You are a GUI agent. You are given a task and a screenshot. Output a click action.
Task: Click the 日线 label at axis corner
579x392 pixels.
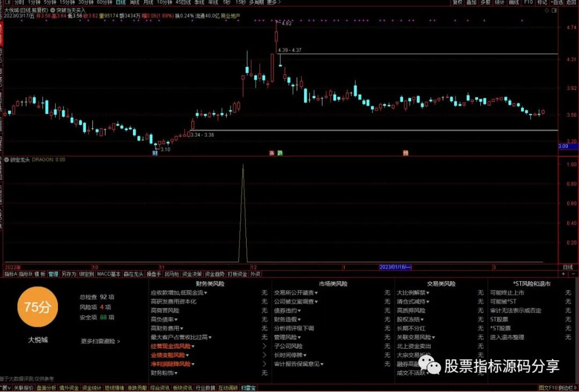coord(568,267)
